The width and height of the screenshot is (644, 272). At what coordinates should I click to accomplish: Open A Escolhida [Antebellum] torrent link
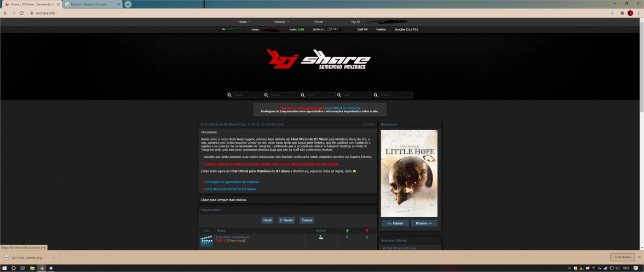pyautogui.click(x=232, y=237)
